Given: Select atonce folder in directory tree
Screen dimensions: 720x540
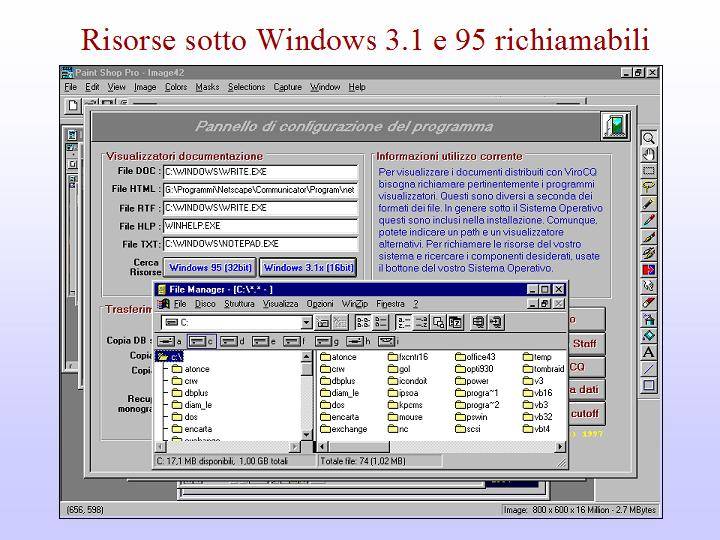Looking at the screenshot, I should pos(191,369).
